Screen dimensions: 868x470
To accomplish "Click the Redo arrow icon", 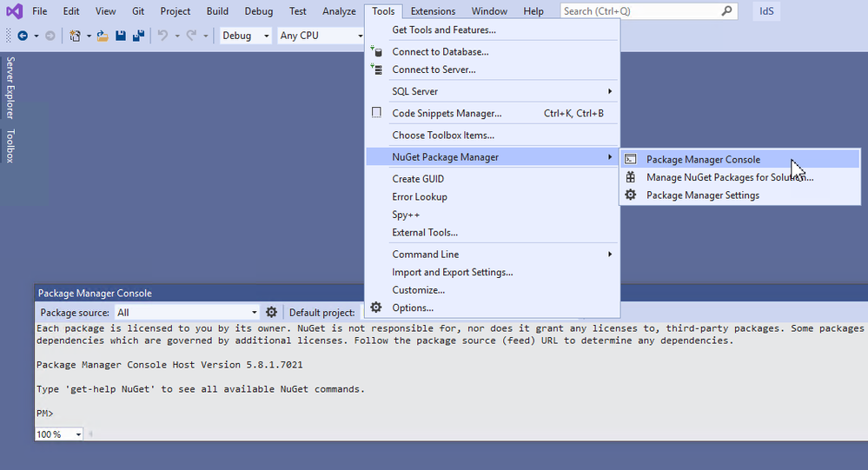I will coord(191,36).
